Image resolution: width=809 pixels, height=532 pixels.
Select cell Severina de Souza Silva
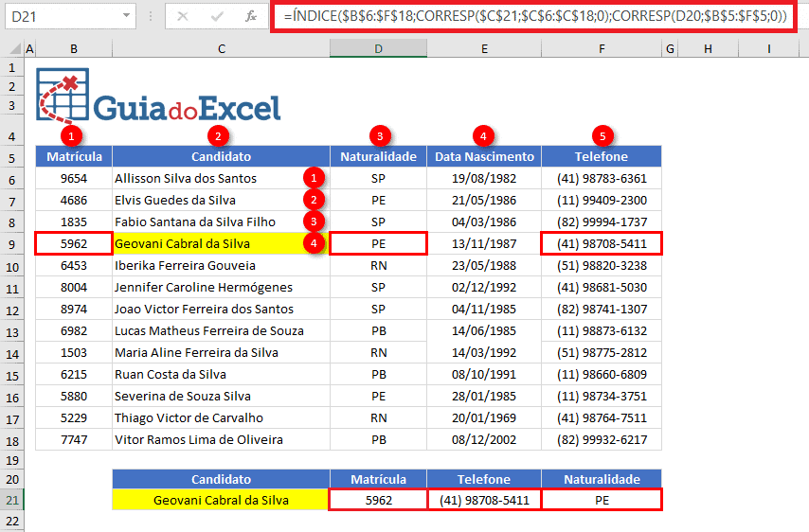222,396
